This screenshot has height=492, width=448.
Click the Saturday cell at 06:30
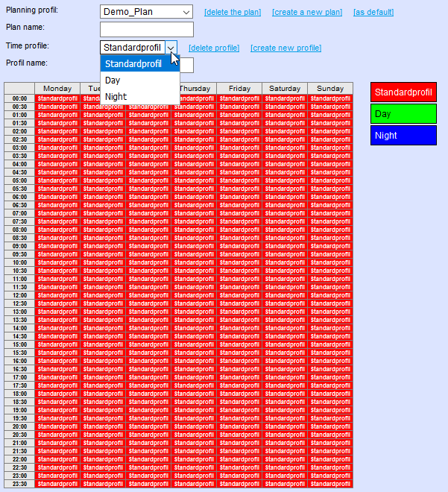tap(285, 205)
